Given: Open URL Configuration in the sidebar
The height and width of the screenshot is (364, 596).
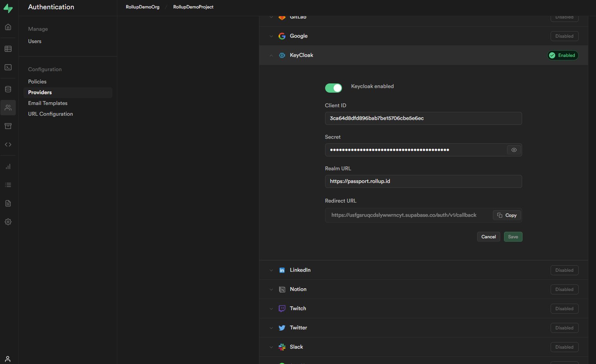Looking at the screenshot, I should (50, 114).
